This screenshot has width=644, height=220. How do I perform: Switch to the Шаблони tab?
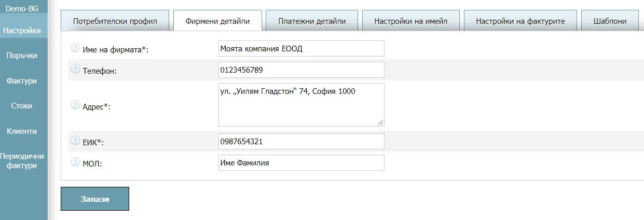point(609,21)
